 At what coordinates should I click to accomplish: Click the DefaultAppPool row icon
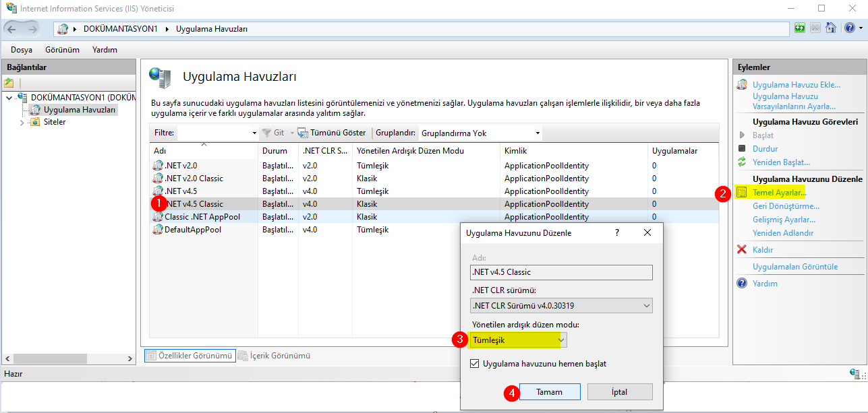(x=158, y=230)
